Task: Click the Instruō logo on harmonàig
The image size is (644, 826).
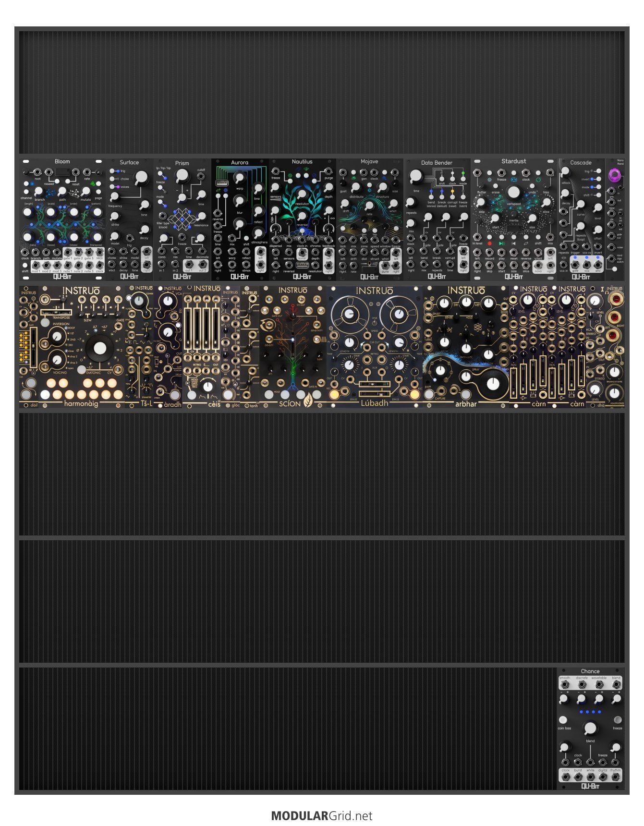Action: 81,291
